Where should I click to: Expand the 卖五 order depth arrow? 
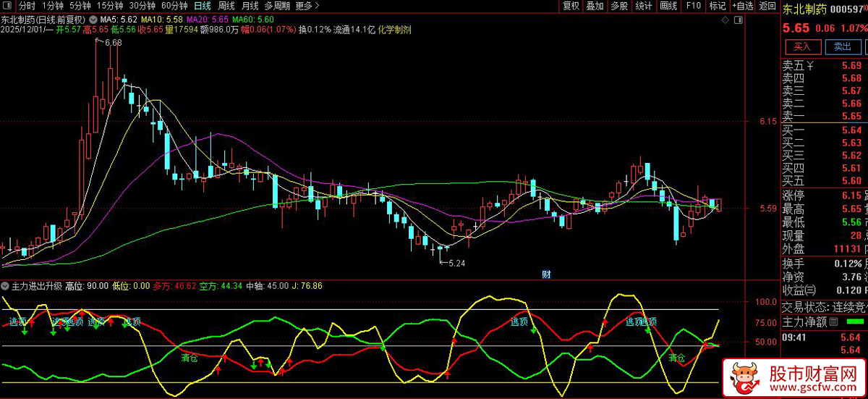[x=810, y=66]
